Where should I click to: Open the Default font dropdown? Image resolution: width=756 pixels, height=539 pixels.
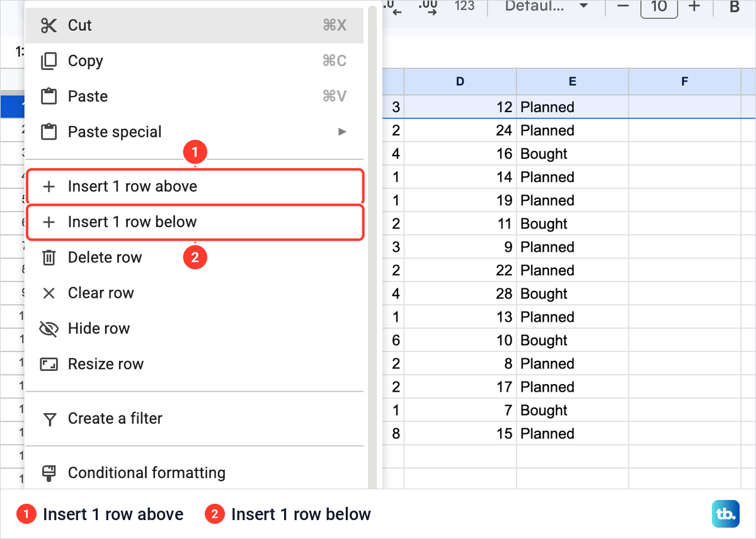pyautogui.click(x=546, y=6)
